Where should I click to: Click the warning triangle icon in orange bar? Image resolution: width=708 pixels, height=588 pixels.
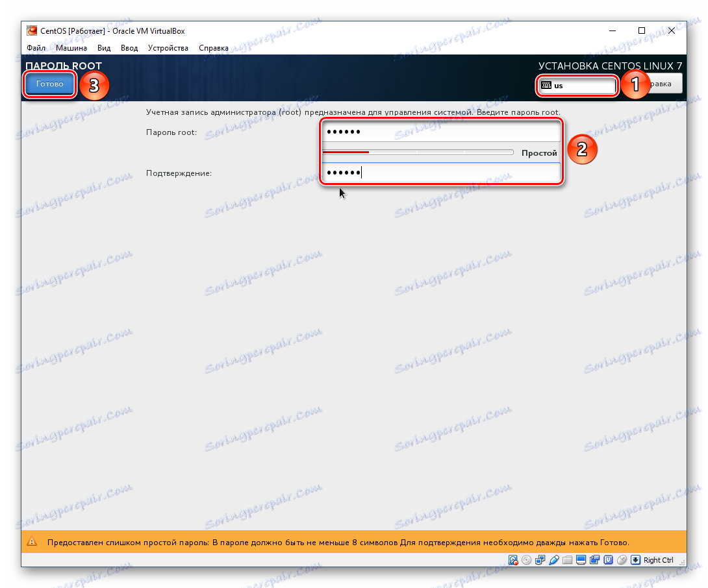[32, 541]
